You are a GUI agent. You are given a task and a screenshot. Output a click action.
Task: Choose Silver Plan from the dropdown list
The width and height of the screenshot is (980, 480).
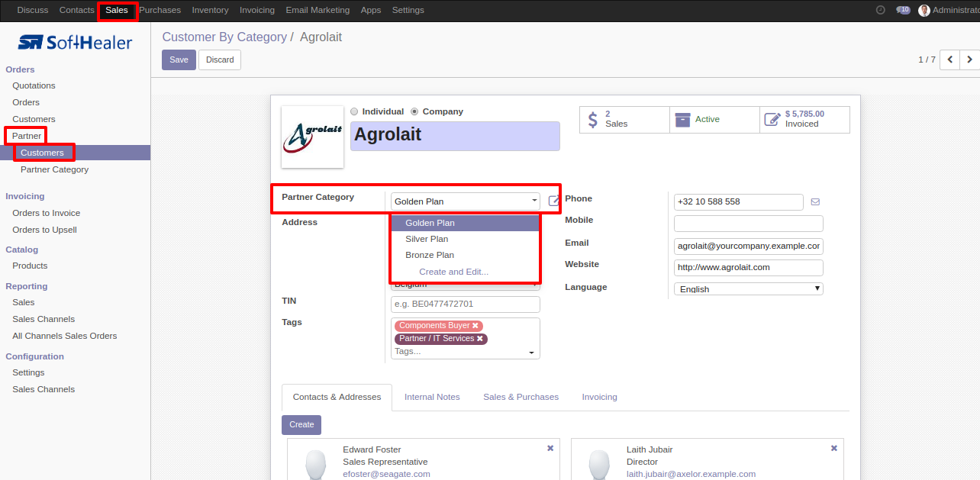tap(465, 239)
